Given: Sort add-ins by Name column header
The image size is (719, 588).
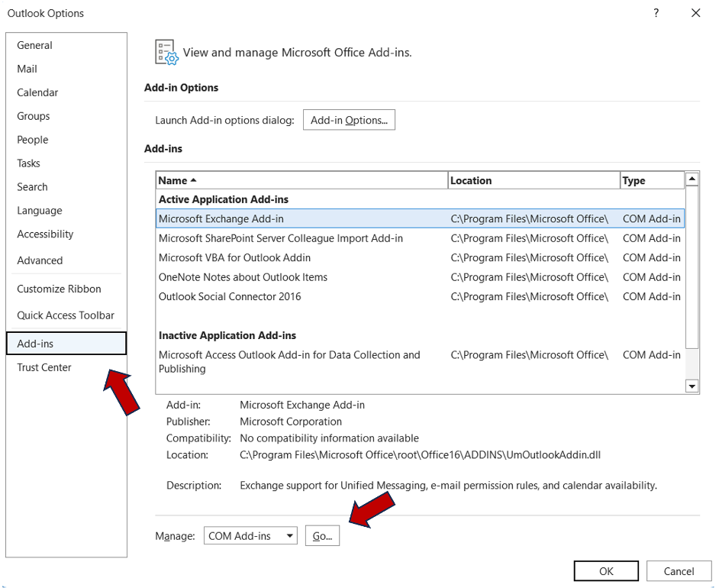Looking at the screenshot, I should 301,180.
